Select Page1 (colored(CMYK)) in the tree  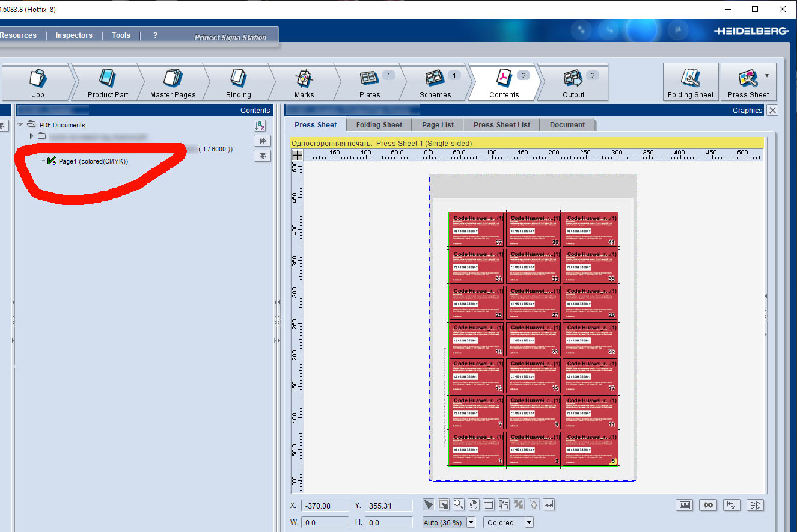[93, 161]
